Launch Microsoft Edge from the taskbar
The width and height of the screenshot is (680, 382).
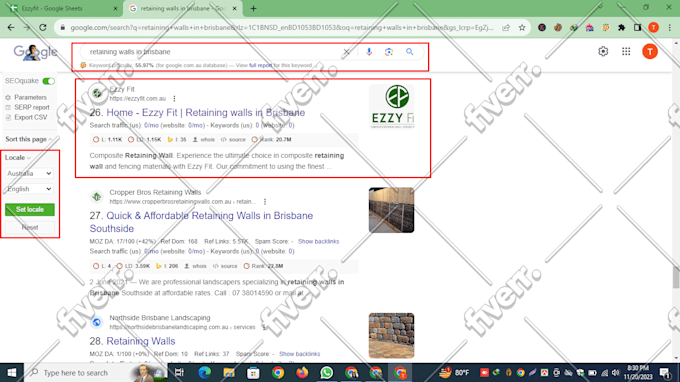(x=204, y=372)
